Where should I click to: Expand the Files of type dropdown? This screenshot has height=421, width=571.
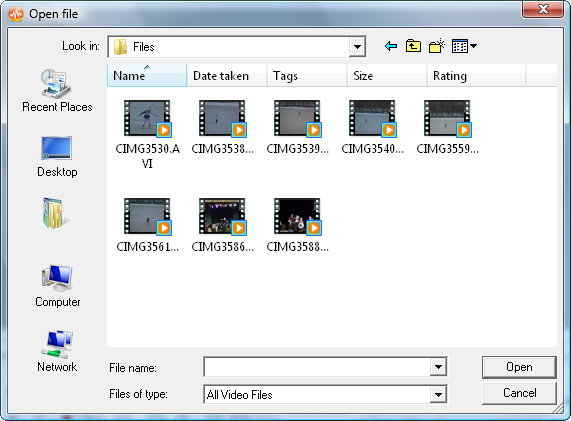coord(438,394)
